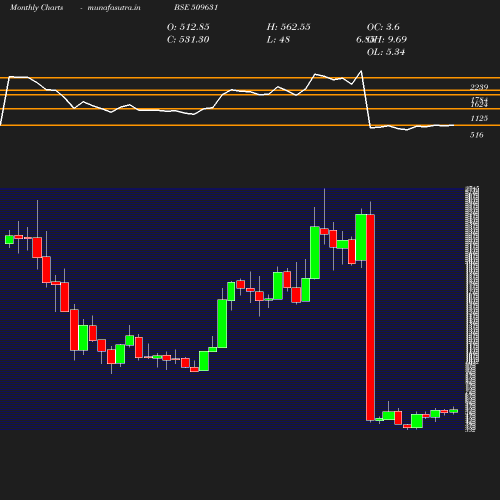The width and height of the screenshot is (500, 500).
Task: Click the "OL: 5.34" reading
Action: (386, 52)
